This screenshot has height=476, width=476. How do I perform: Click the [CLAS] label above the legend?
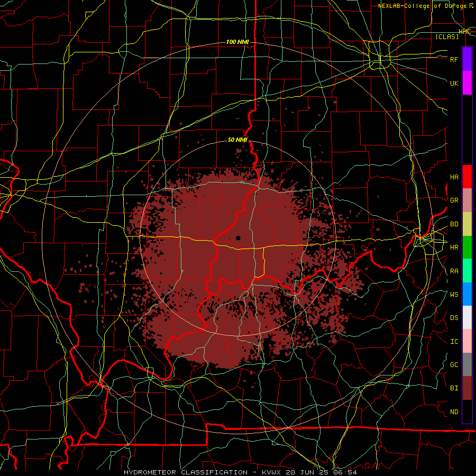point(447,36)
